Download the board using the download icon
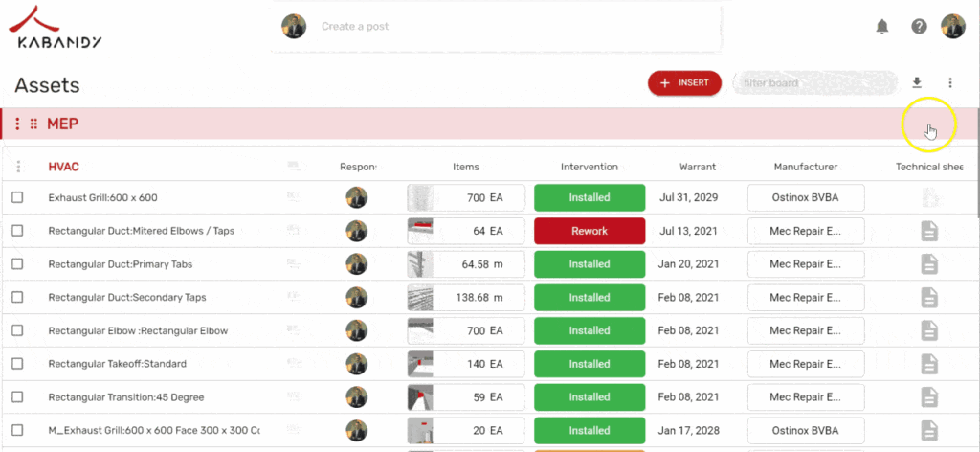The image size is (980, 452). 917,83
